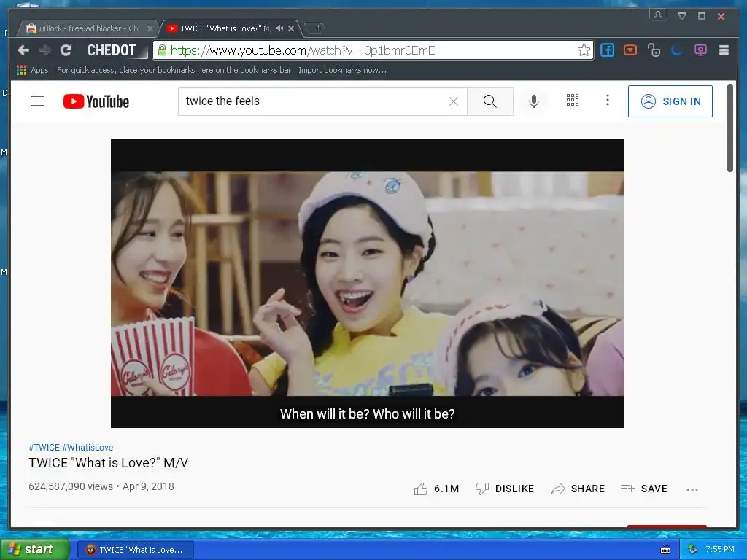
Task: Click the video player frame
Action: click(368, 284)
